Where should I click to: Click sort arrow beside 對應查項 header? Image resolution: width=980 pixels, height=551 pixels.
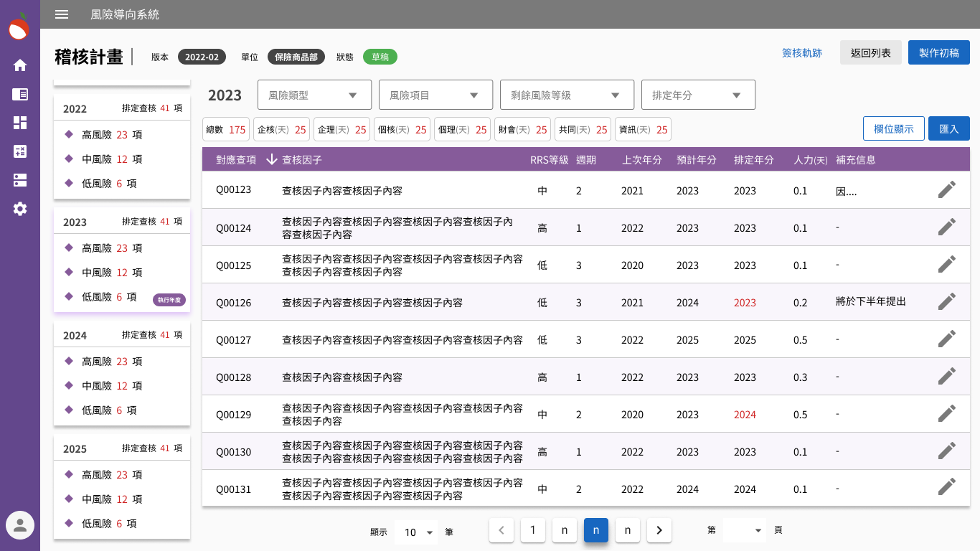point(271,159)
